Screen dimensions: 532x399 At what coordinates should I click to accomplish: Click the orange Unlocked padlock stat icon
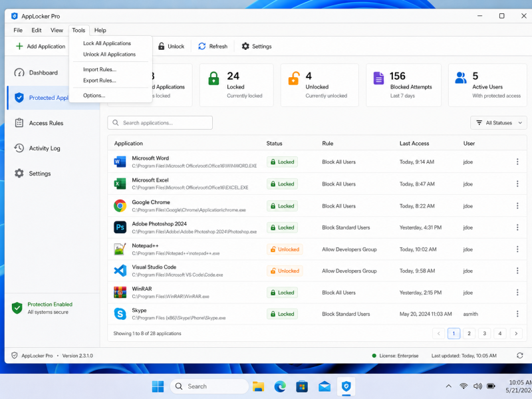pos(294,78)
